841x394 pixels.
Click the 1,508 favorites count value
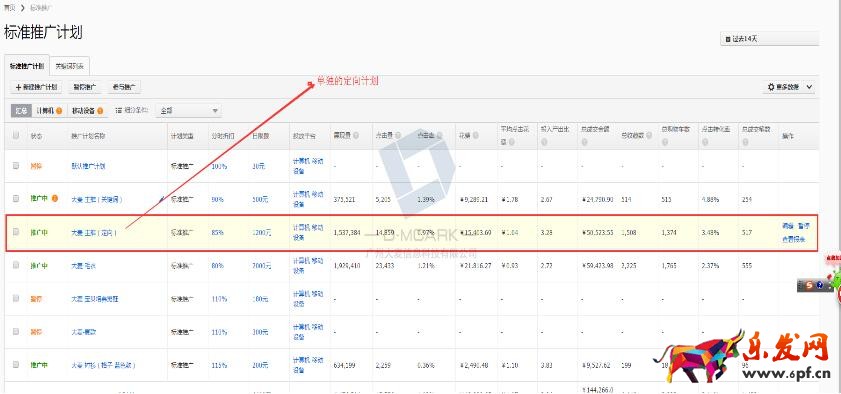pos(629,233)
